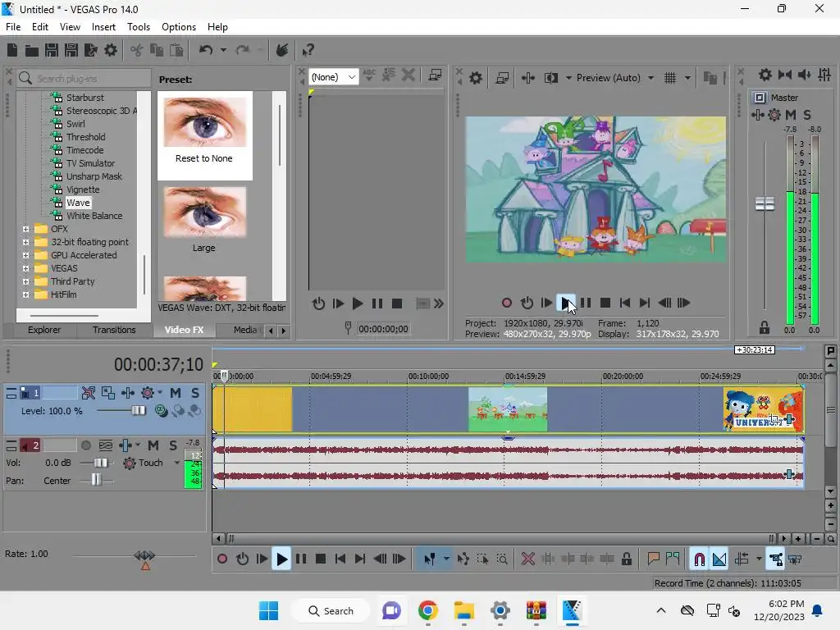Select the Vignette effect

[x=83, y=189]
